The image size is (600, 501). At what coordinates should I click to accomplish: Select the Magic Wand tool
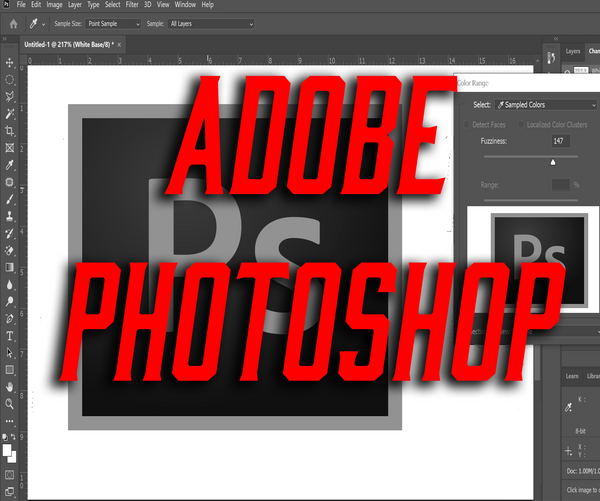pos(10,113)
